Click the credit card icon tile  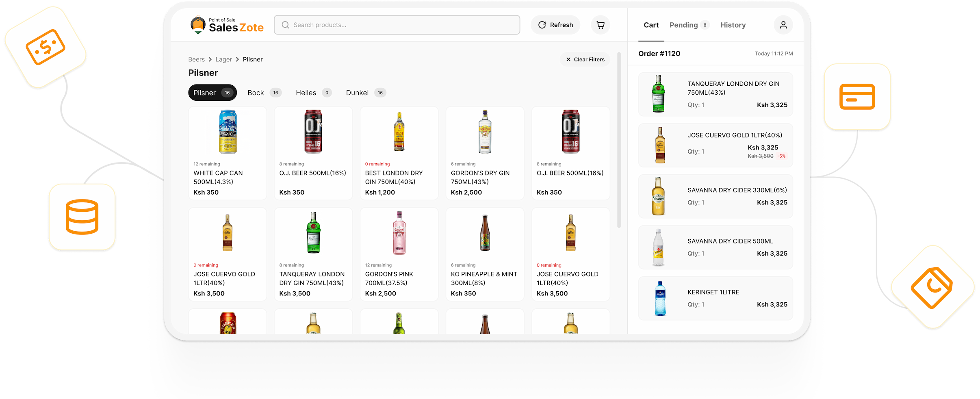pos(857,97)
